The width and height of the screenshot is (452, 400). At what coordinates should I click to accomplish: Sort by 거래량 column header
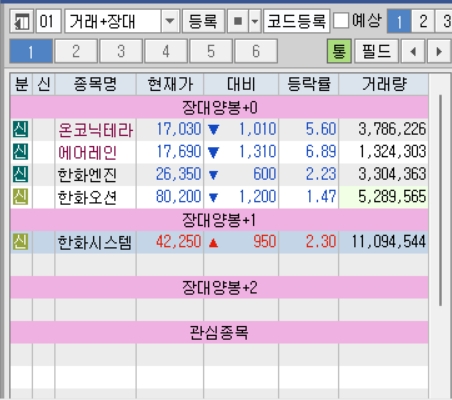(x=384, y=84)
